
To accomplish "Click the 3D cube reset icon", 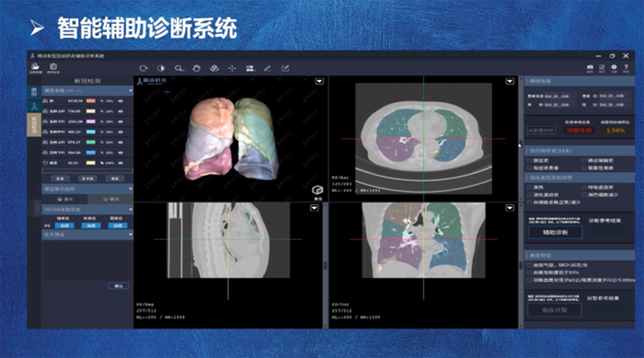I will pyautogui.click(x=317, y=190).
